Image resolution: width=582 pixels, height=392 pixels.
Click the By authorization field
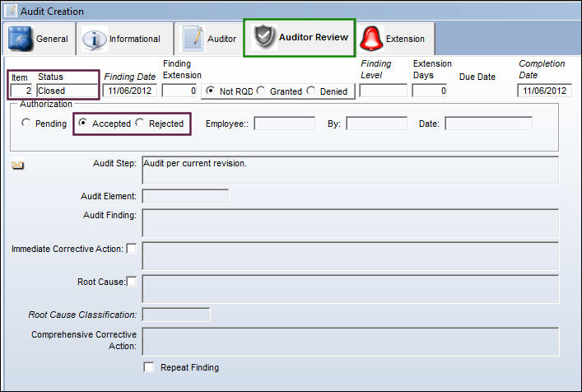point(376,124)
